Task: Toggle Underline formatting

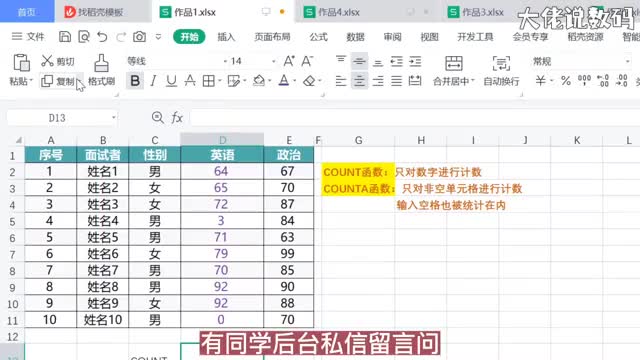Action: coord(171,81)
